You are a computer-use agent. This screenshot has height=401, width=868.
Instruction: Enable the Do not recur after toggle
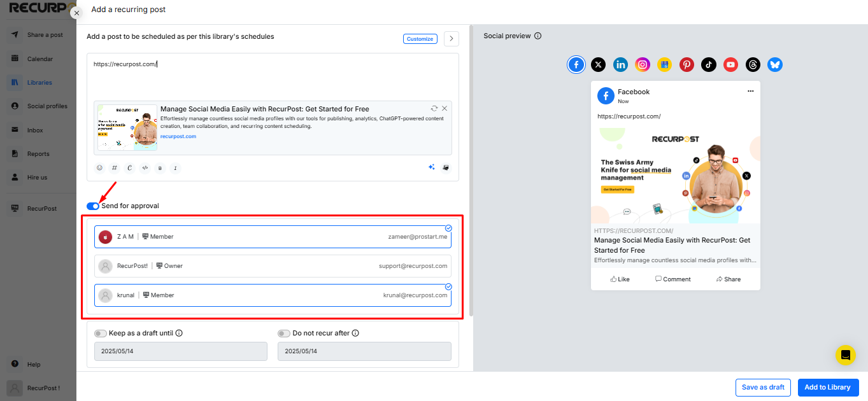284,334
